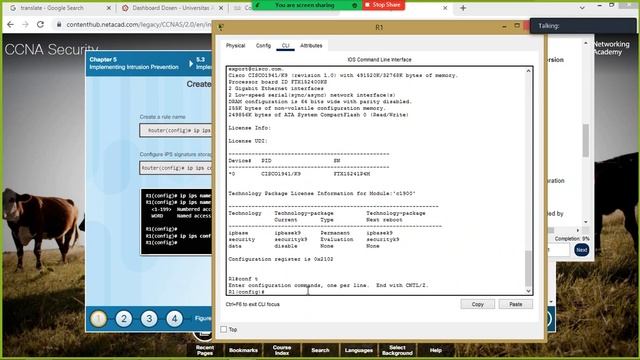Viewport: 640px width, 360px height.
Task: Click the Packet Tracer icon in R1 titlebar
Action: [x=221, y=27]
